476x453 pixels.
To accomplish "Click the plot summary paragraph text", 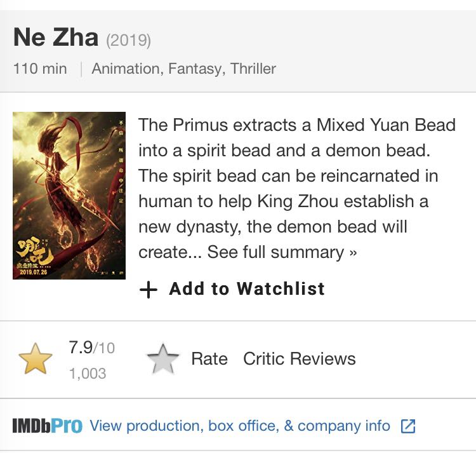I will [x=297, y=188].
